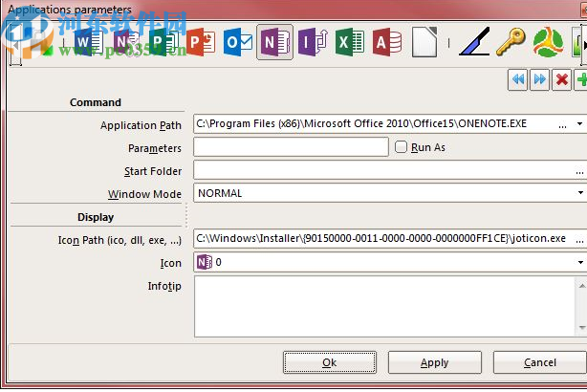The image size is (587, 392).
Task: Add application with green plus button
Action: point(581,79)
